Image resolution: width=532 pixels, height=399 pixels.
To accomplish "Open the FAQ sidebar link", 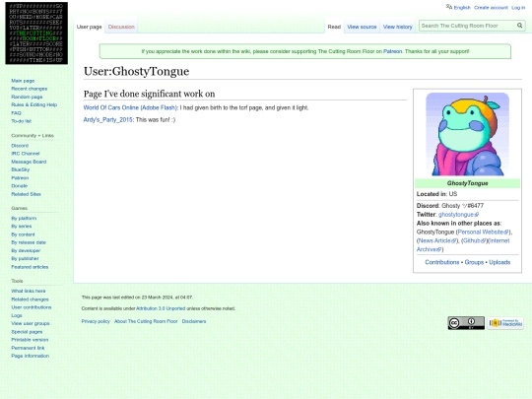I will pos(16,113).
